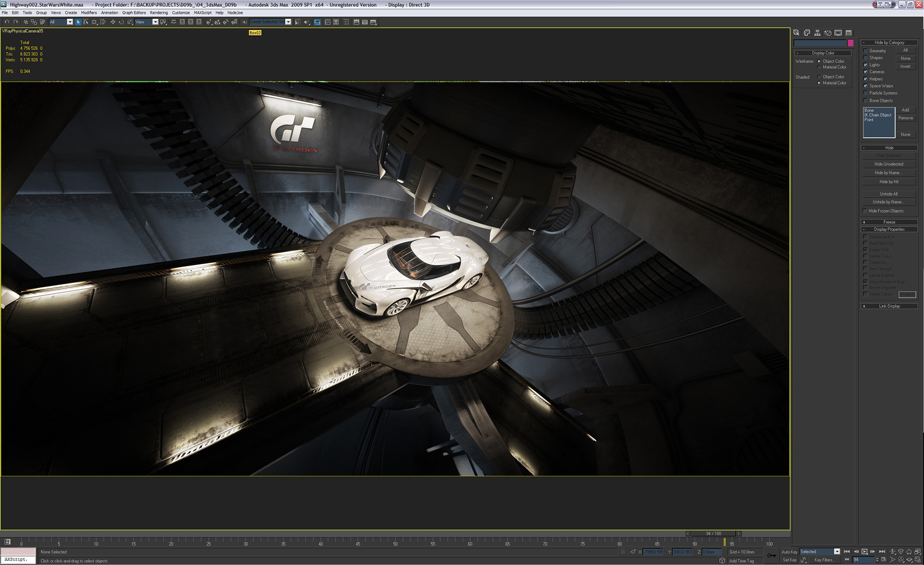924x565 pixels.
Task: Click the Undo arrow icon
Action: (7, 22)
